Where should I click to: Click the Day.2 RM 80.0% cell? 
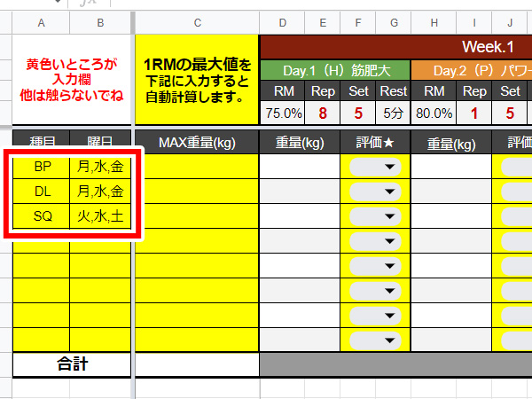pyautogui.click(x=434, y=113)
